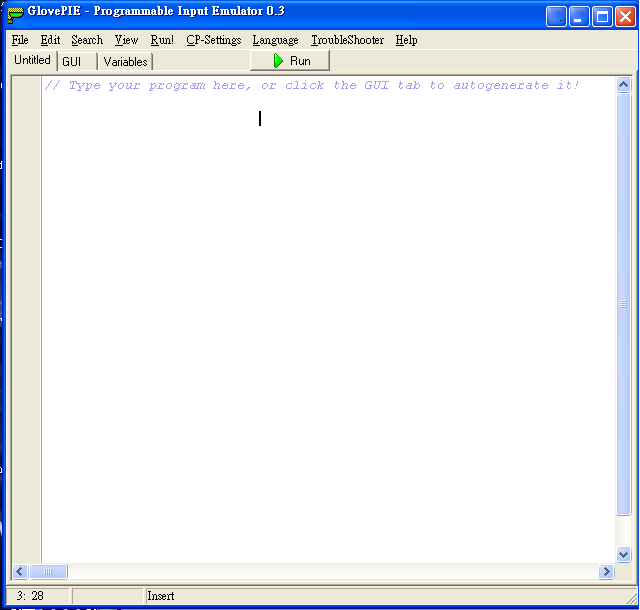
Task: Open the Search menu
Action: coord(87,40)
